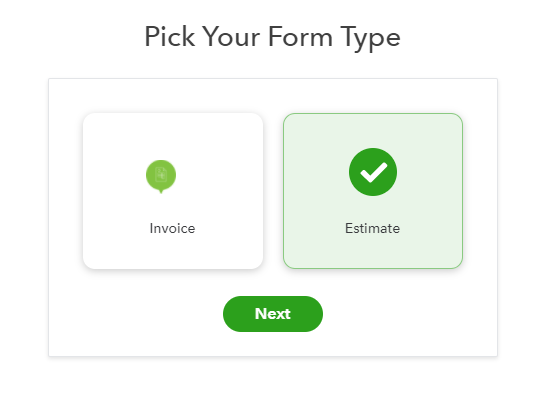Click the highlighted light-green Estimate tile
This screenshot has width=554, height=397.
pyautogui.click(x=373, y=191)
